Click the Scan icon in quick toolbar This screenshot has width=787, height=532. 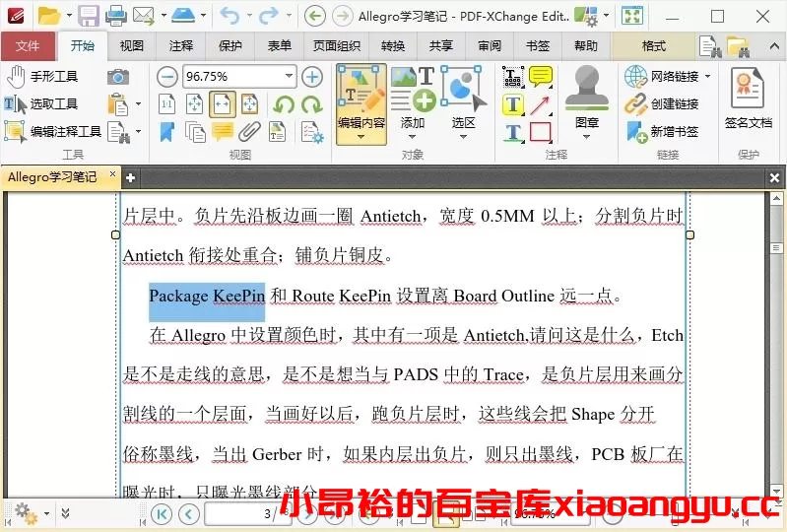coord(183,16)
